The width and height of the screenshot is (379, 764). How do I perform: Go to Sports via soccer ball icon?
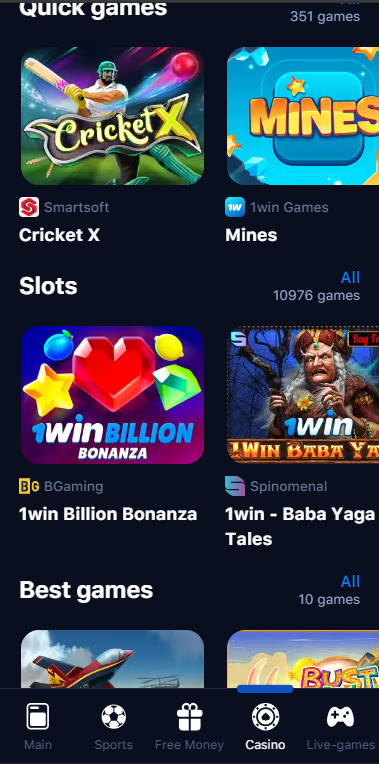click(x=114, y=717)
